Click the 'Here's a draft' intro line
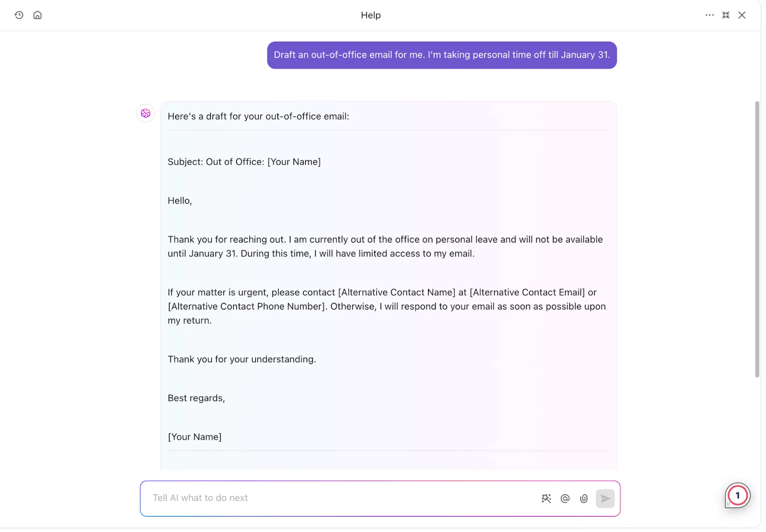The image size is (766, 532). [259, 116]
